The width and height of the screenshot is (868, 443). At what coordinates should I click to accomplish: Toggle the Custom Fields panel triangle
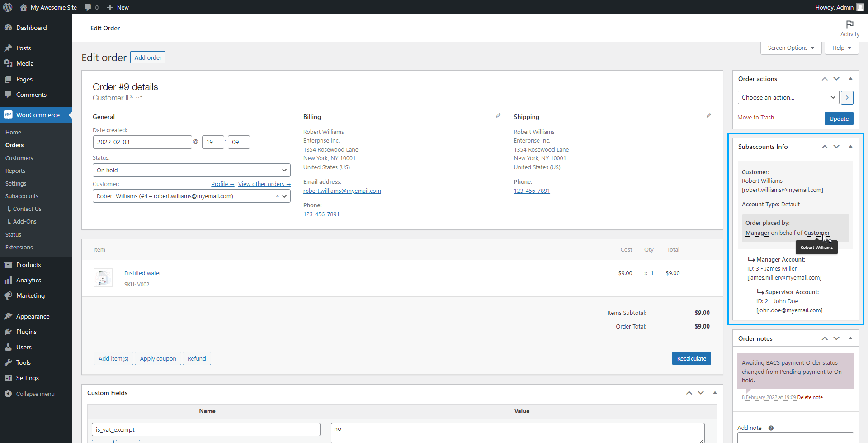(715, 393)
